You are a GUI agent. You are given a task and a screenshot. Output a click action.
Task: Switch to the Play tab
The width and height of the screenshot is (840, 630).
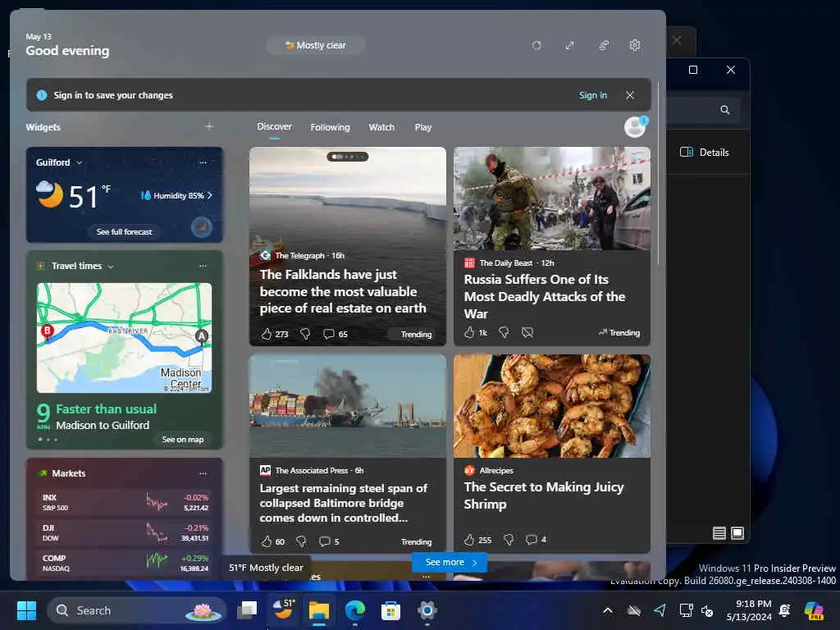tap(422, 127)
